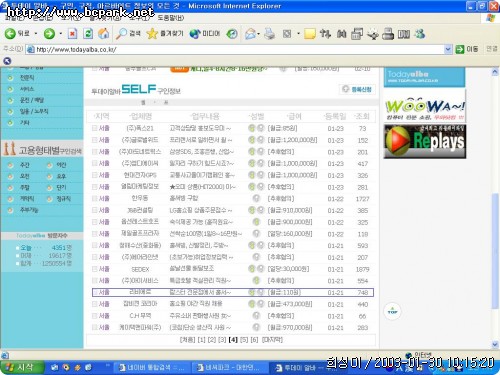Check the box for the 368컨설팅 row
Image resolution: width=500 pixels, height=375 pixels.
coord(94,210)
